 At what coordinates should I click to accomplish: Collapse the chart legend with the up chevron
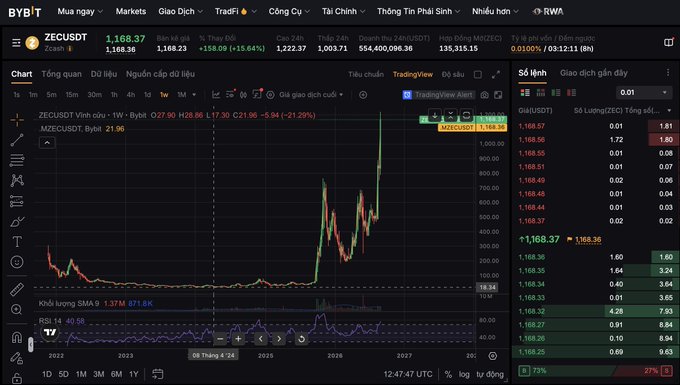pyautogui.click(x=47, y=143)
